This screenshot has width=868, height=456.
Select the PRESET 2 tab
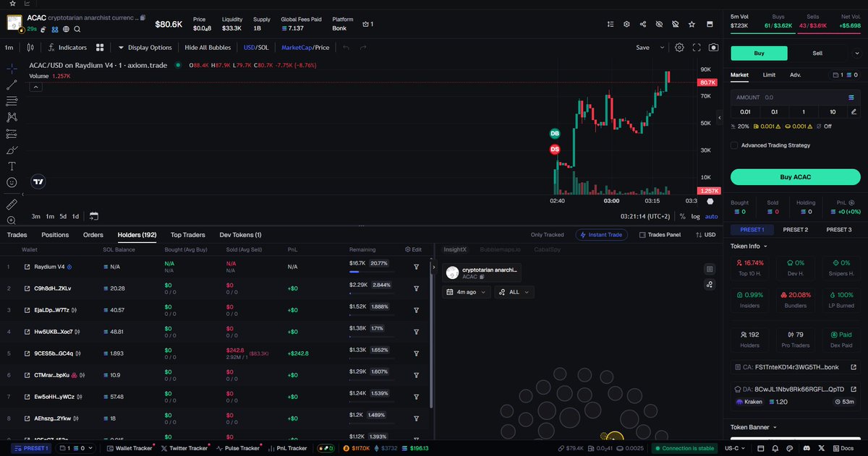[796, 230]
